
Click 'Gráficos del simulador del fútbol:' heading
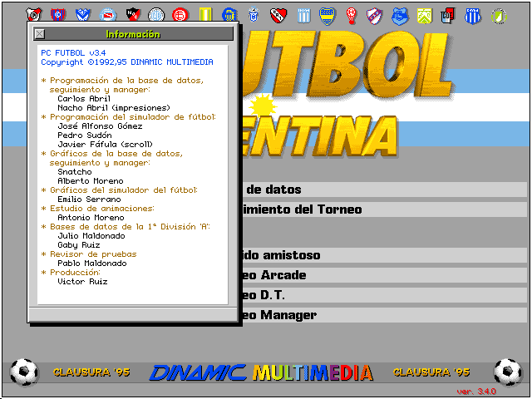tap(124, 190)
